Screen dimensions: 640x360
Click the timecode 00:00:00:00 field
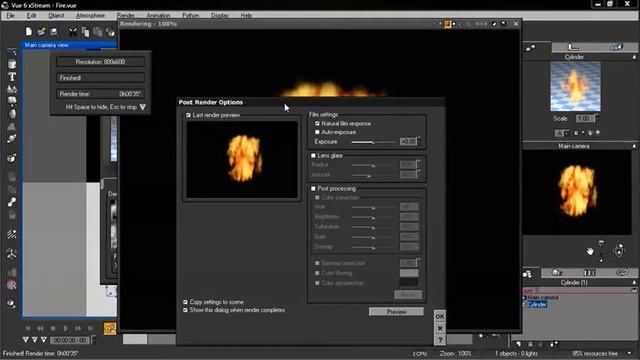70,340
